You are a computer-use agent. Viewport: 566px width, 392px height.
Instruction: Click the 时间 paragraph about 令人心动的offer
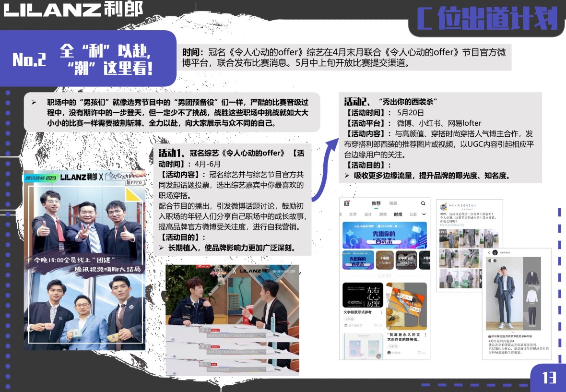coord(344,58)
